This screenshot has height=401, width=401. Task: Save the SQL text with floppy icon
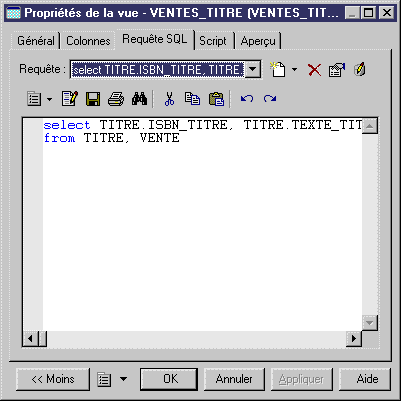(x=93, y=99)
